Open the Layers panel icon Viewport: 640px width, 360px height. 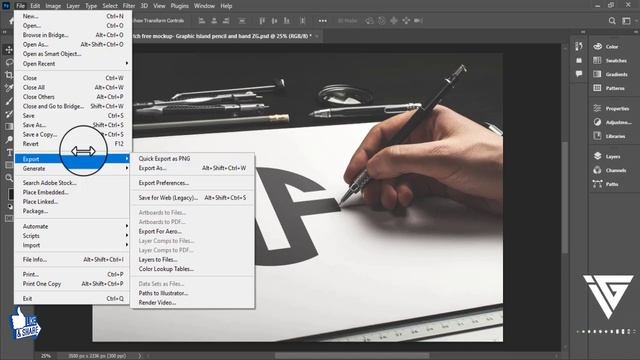[598, 156]
